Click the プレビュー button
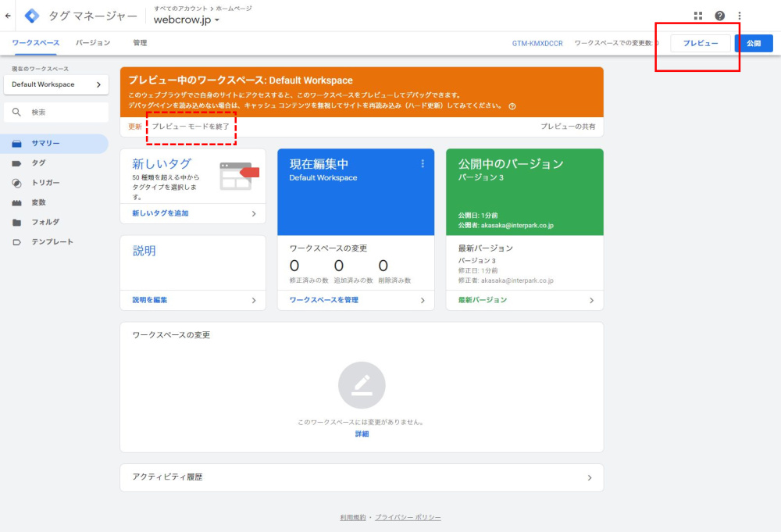Image resolution: width=781 pixels, height=532 pixels. click(701, 44)
